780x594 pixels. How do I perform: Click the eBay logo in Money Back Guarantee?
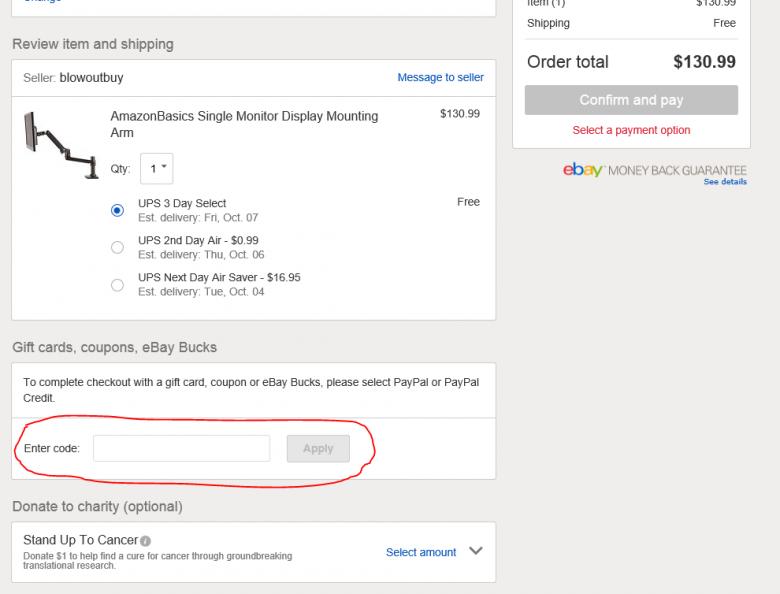click(582, 171)
